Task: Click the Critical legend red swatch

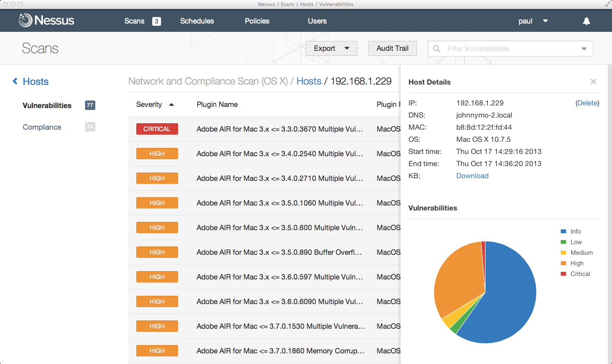Action: click(x=563, y=274)
